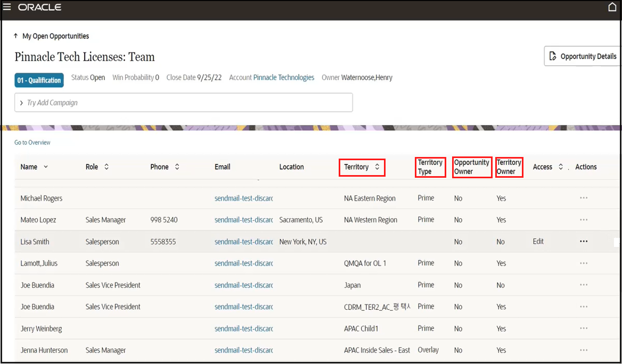
Task: Click the Overlay territory type cell
Action: click(428, 350)
